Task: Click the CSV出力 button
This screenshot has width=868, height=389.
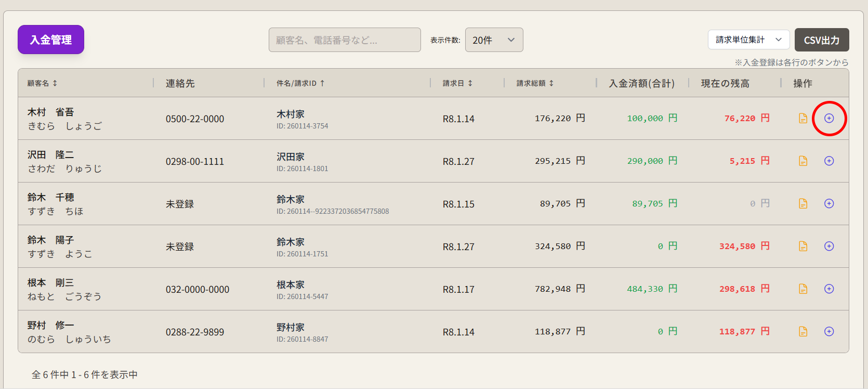Action: point(821,40)
